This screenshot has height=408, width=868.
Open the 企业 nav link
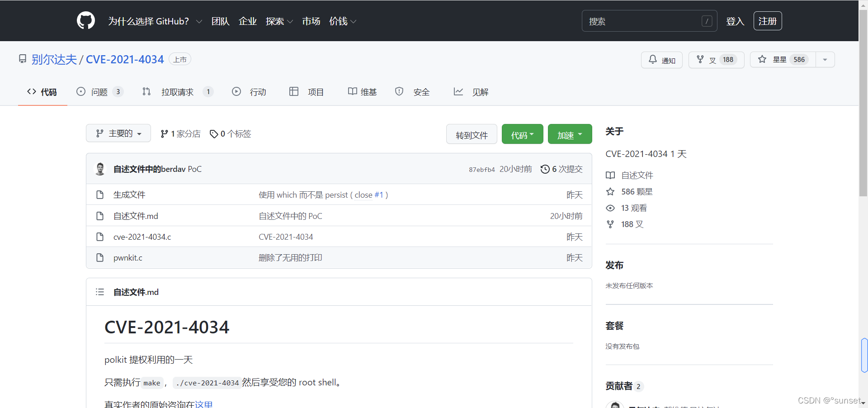(248, 21)
